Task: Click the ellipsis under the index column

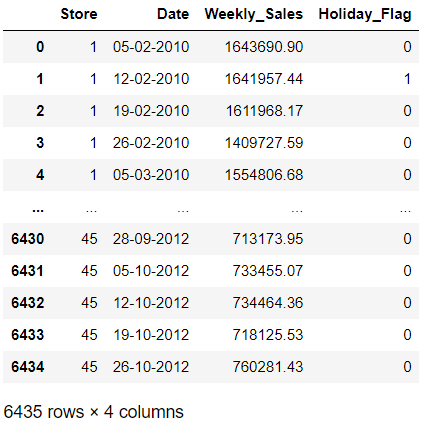Action: [38, 210]
